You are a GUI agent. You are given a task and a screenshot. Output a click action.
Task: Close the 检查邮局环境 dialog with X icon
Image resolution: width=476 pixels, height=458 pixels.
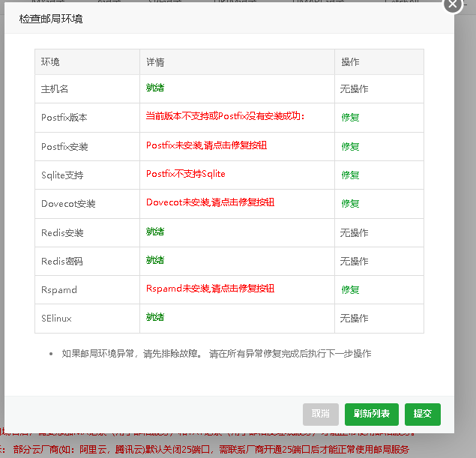click(x=453, y=4)
